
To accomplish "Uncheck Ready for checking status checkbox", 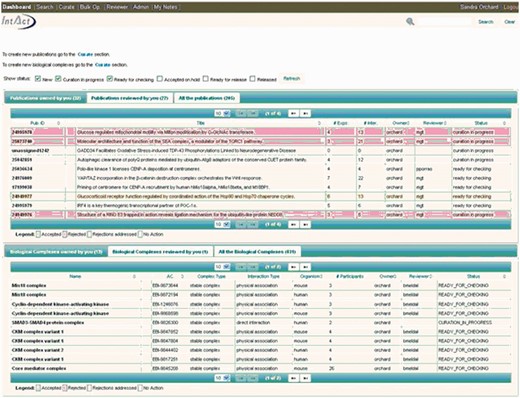I will coord(110,79).
